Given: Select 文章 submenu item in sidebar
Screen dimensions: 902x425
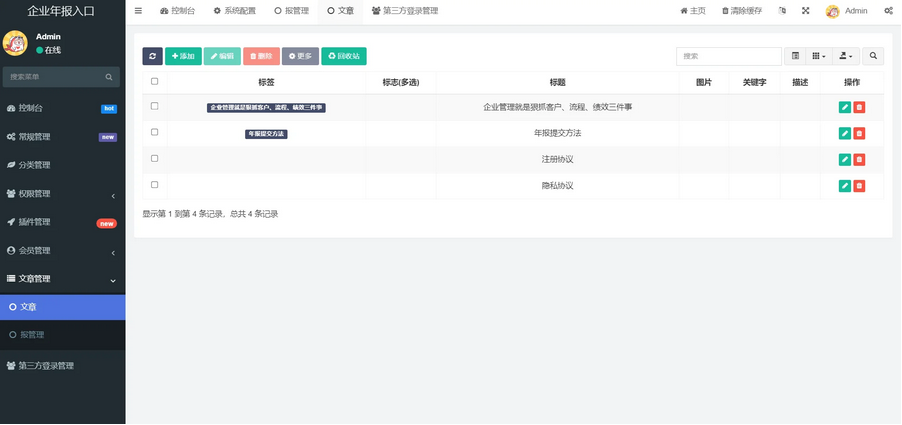Looking at the screenshot, I should [62, 307].
